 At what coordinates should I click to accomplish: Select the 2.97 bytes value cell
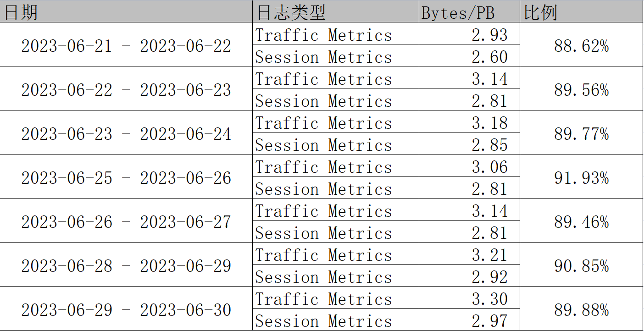(489, 321)
